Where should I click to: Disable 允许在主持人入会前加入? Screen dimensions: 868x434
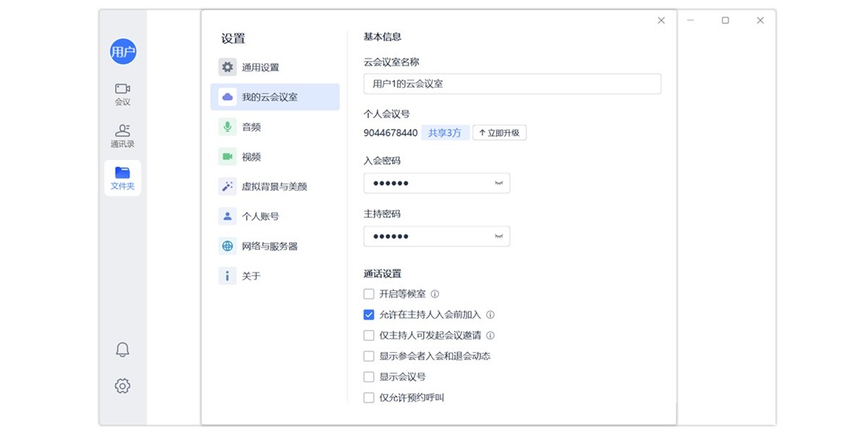[x=368, y=315]
